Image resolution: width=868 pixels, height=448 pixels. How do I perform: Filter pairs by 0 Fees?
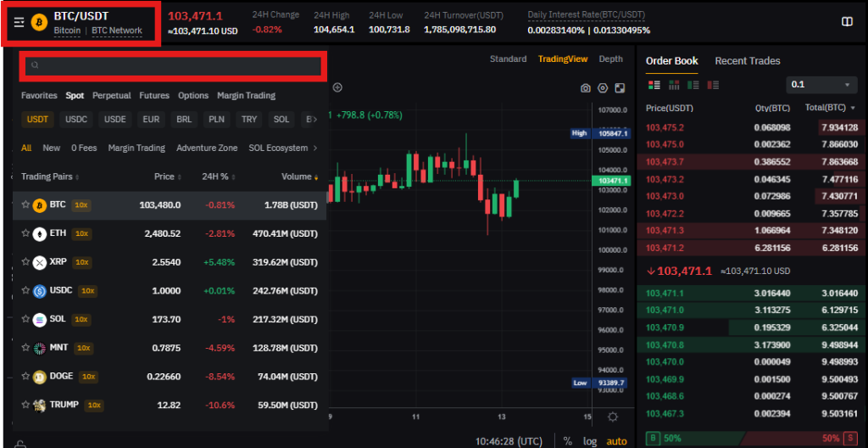point(84,148)
